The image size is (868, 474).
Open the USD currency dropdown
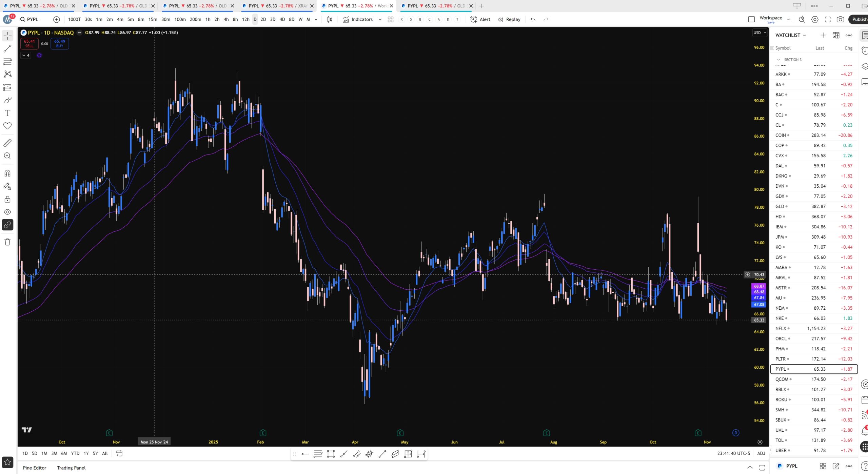click(759, 33)
